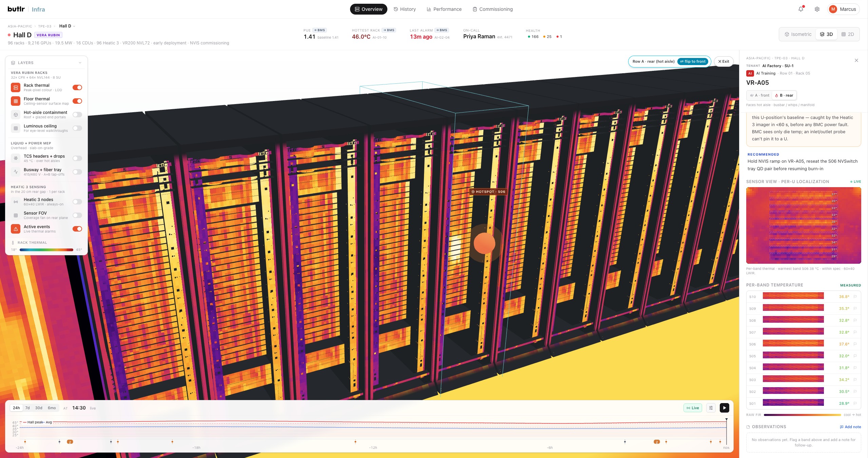
Task: Switch to History tab
Action: click(405, 9)
